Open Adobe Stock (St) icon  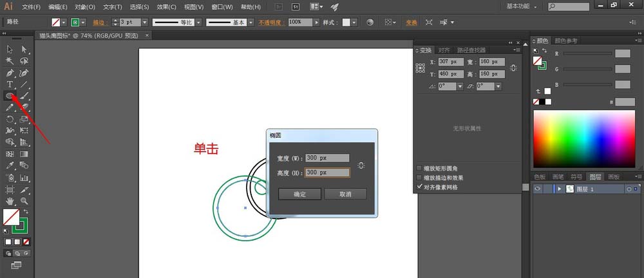(x=296, y=7)
